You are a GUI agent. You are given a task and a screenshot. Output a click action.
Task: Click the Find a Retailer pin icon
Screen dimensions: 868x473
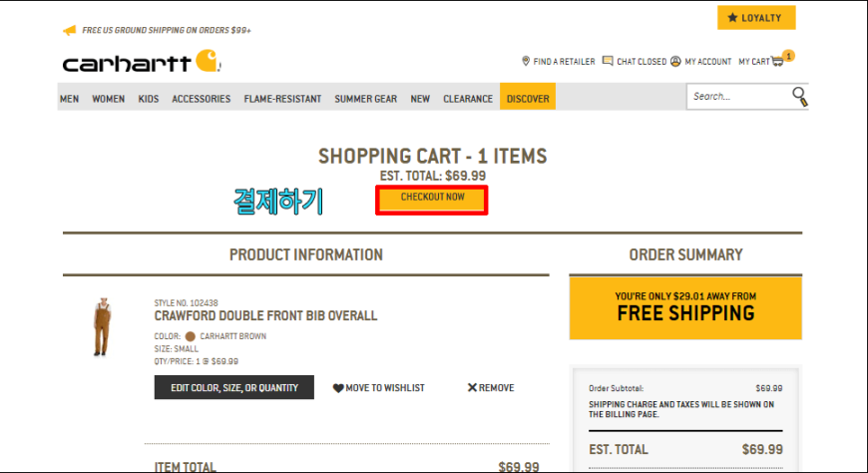[x=526, y=61]
